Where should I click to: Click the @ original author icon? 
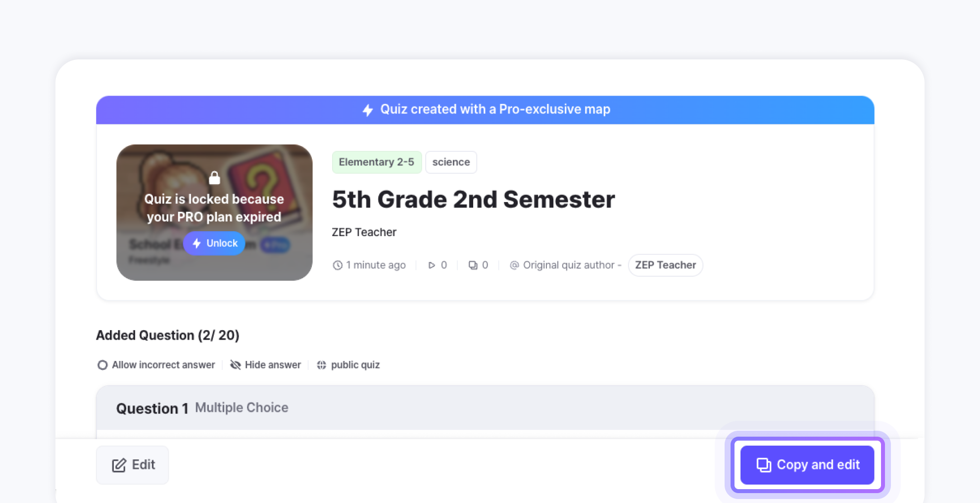(x=514, y=265)
